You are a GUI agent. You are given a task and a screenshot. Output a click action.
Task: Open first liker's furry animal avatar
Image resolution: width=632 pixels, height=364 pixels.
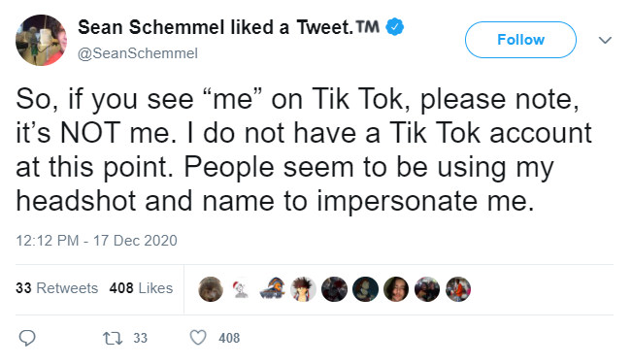click(x=211, y=289)
